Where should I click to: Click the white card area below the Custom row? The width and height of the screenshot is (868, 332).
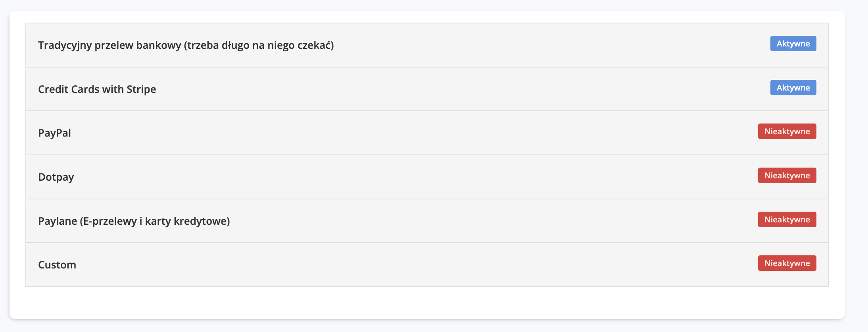coord(427,303)
